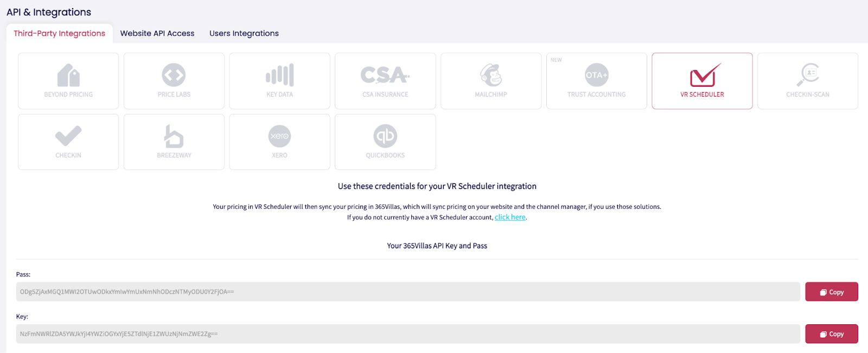Image resolution: width=868 pixels, height=353 pixels.
Task: Copy the Pass credential
Action: tap(831, 292)
